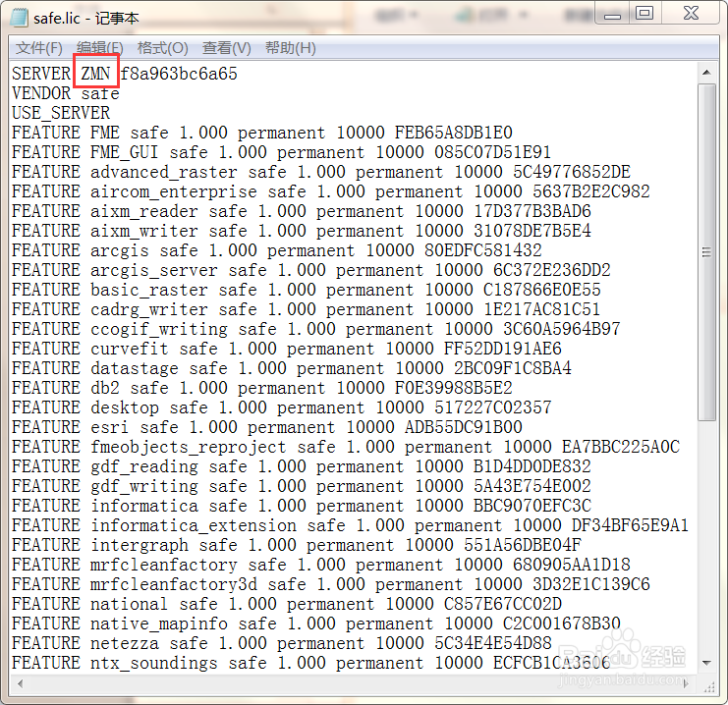Click key BBC9070EFC3C on informatica line
The image size is (728, 705).
532,506
